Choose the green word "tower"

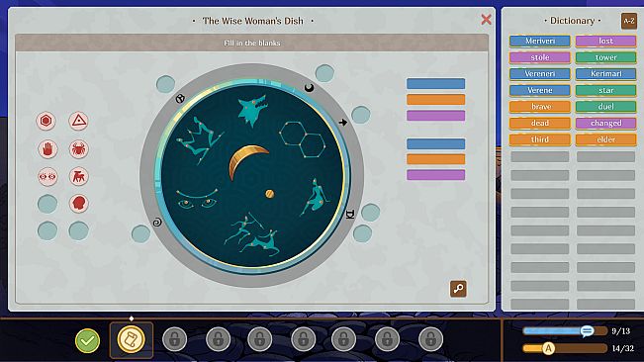[605, 57]
